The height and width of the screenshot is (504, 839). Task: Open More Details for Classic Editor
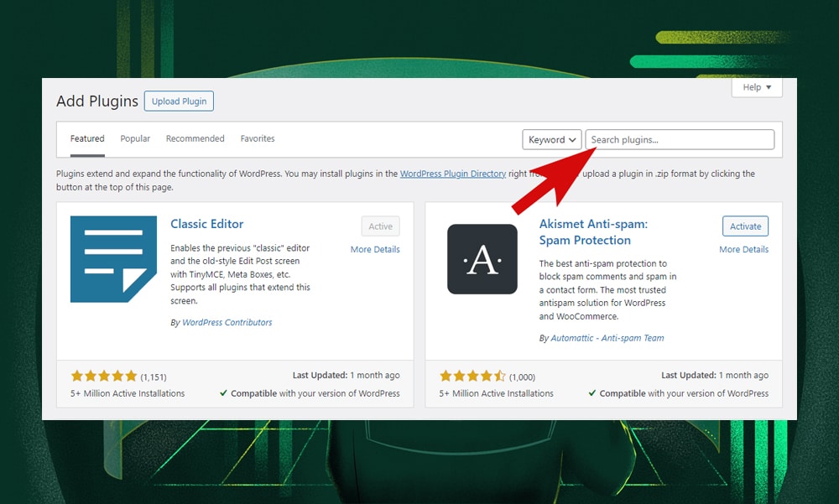(x=375, y=249)
